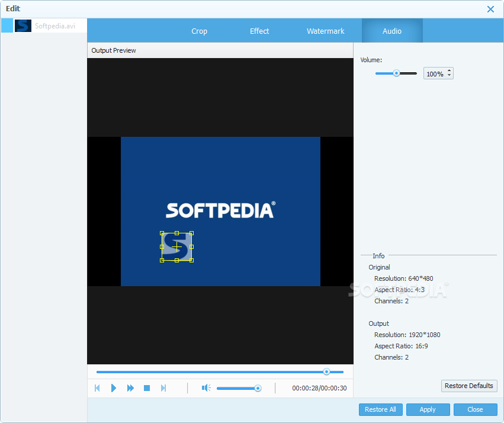The height and width of the screenshot is (423, 504).
Task: Click the preview volume slider handle
Action: click(258, 388)
